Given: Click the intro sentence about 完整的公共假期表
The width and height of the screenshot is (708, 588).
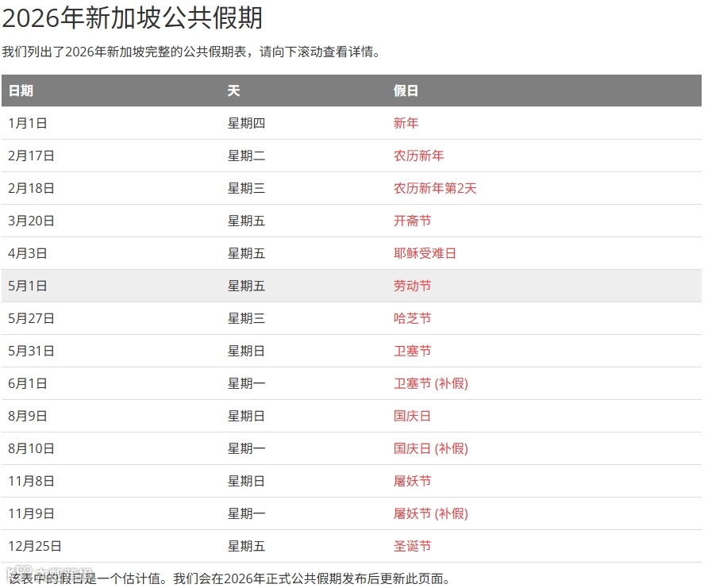Looking at the screenshot, I should [192, 52].
